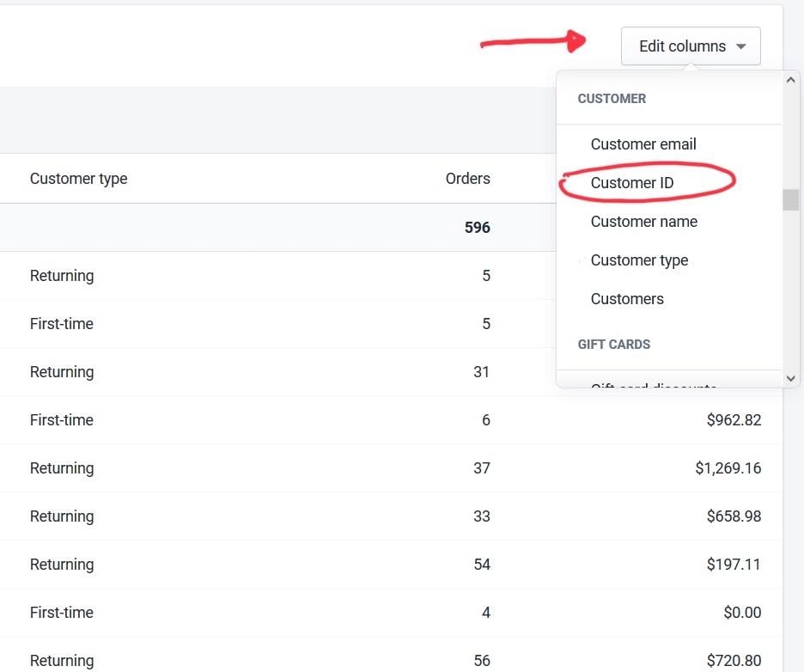Click the CUSTOMER section heading
Screen dimensions: 804x672
pos(612,98)
